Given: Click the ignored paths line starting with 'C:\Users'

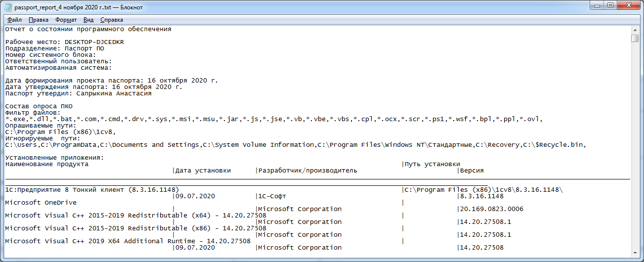Looking at the screenshot, I should 296,145.
